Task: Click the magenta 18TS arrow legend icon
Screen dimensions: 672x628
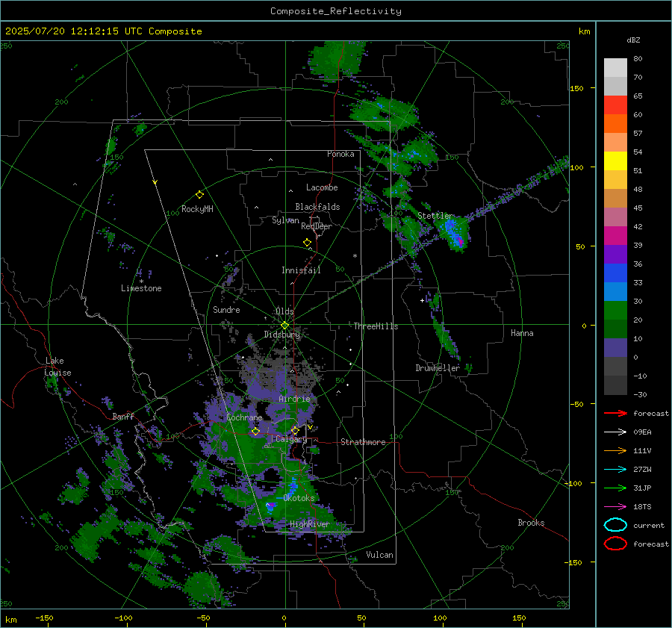Action: 615,507
